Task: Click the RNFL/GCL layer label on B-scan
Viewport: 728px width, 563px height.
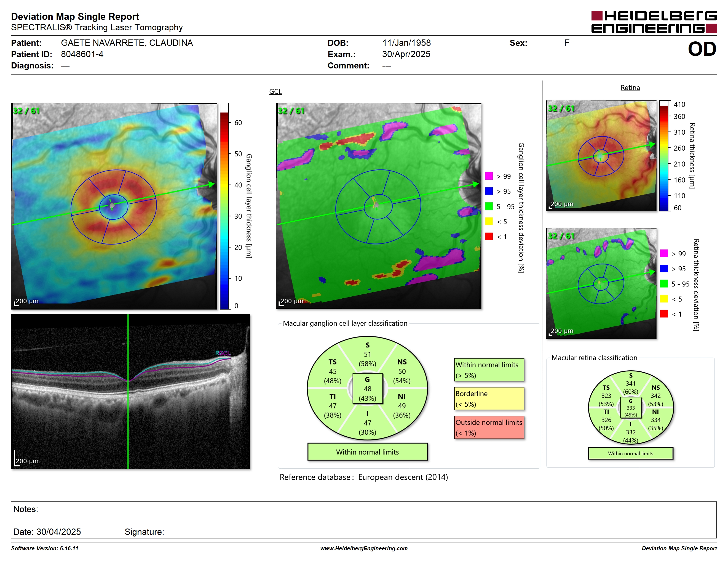Action: pos(223,353)
